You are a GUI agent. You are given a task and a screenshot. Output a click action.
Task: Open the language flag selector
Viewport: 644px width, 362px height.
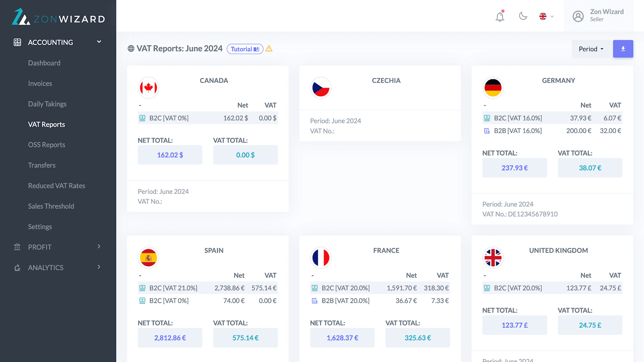pyautogui.click(x=546, y=16)
